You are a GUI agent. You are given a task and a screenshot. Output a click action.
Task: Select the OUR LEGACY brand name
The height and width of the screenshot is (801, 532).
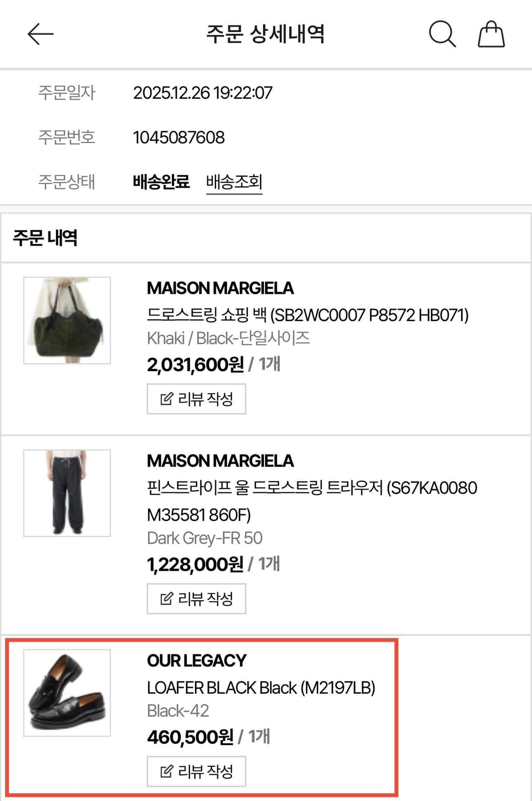coord(197,661)
